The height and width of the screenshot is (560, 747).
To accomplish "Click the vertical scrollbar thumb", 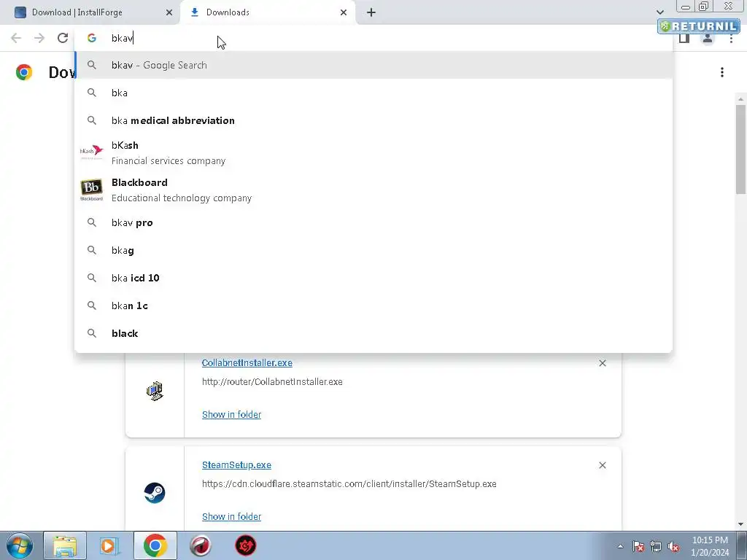I will pos(740,149).
